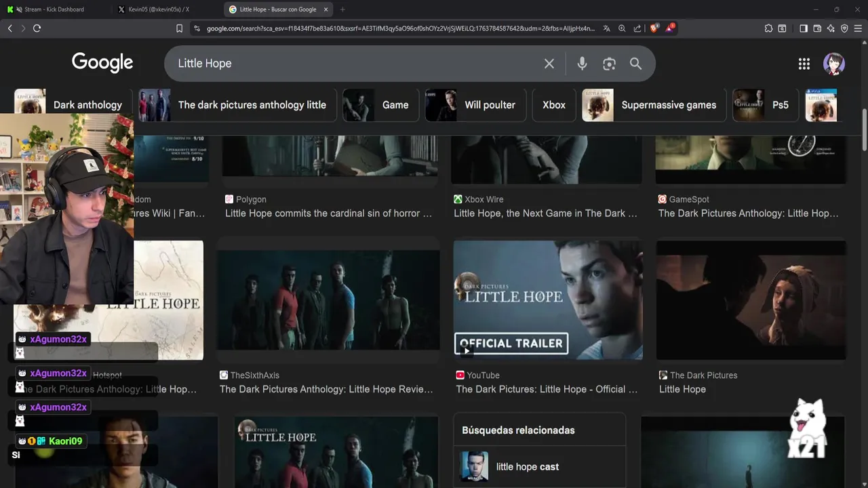This screenshot has height=488, width=868.
Task: Open a new browser tab
Action: [342, 9]
